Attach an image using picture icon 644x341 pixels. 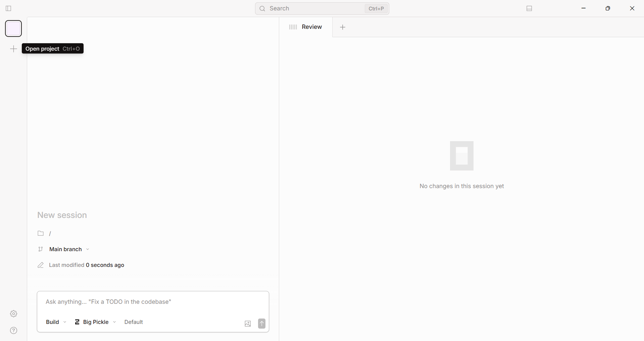248,324
